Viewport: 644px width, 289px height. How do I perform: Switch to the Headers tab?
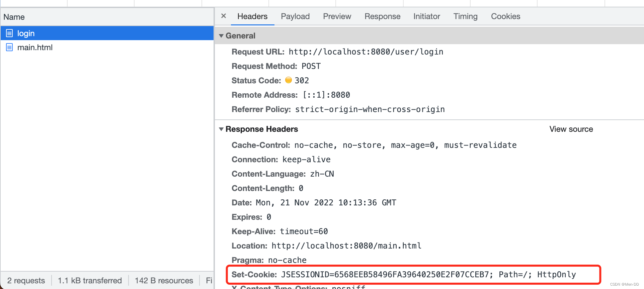pyautogui.click(x=252, y=16)
